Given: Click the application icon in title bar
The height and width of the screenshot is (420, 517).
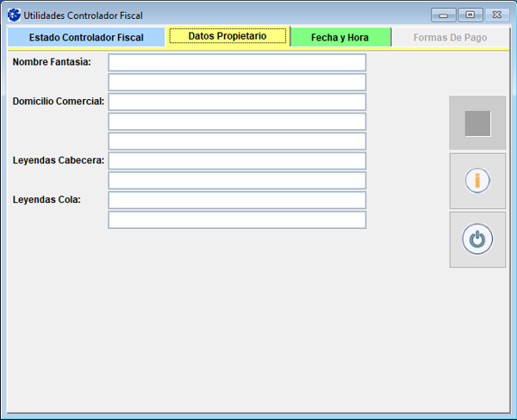Looking at the screenshot, I should coord(14,15).
